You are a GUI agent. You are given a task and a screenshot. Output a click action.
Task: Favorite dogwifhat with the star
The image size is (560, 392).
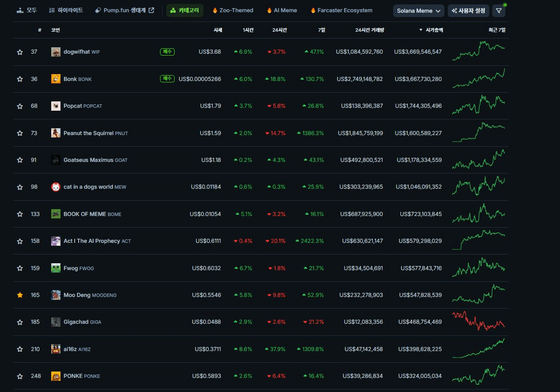20,52
